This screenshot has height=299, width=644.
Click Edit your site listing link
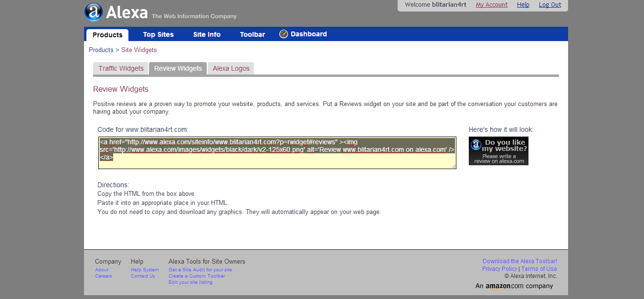[190, 282]
